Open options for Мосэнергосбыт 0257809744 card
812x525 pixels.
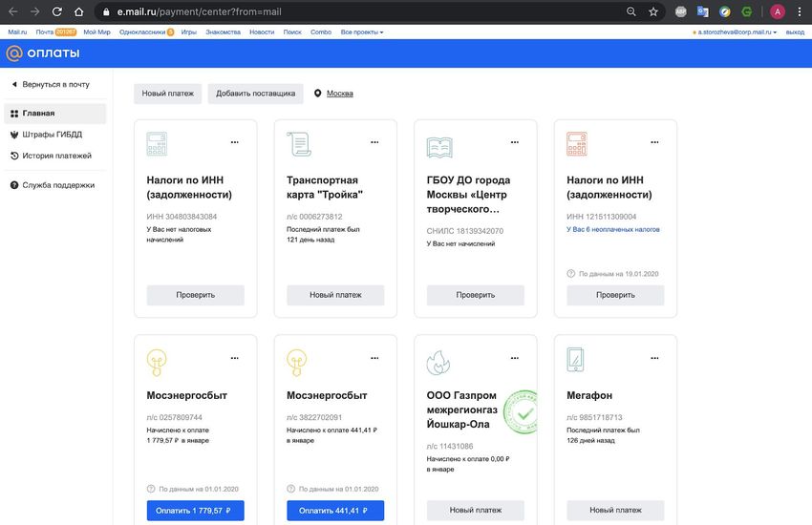coord(235,358)
